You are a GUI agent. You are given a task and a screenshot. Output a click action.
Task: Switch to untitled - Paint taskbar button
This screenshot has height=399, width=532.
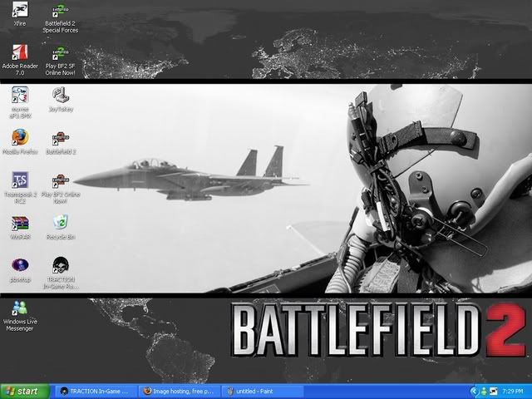tap(263, 392)
